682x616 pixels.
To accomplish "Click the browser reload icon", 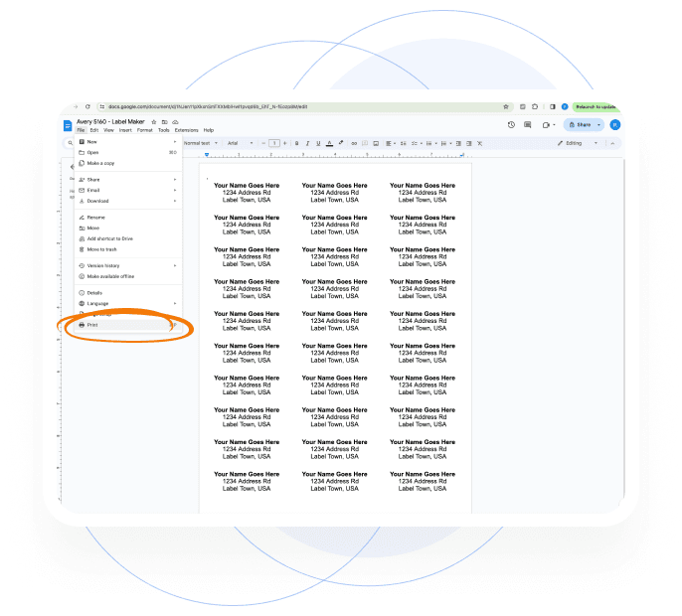I will tap(87, 106).
